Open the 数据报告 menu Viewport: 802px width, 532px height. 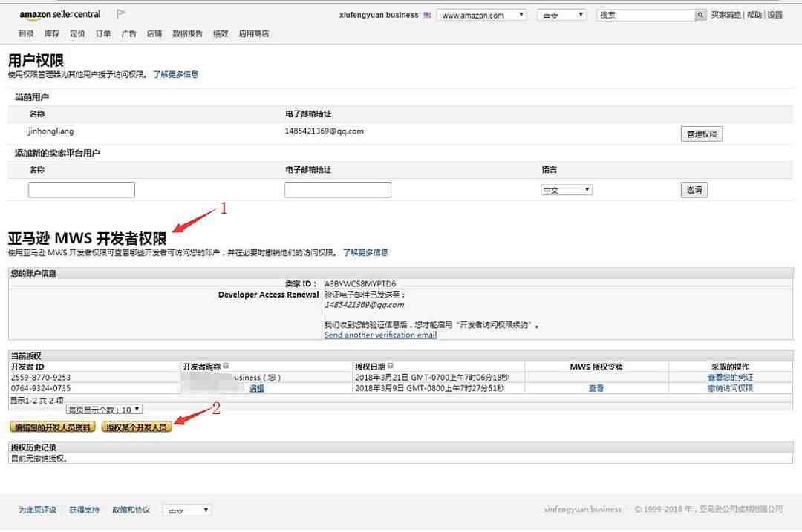click(x=187, y=33)
